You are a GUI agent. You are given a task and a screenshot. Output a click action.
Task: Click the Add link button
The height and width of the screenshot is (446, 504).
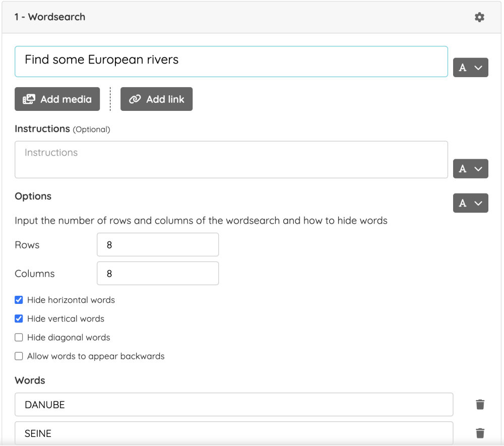157,99
